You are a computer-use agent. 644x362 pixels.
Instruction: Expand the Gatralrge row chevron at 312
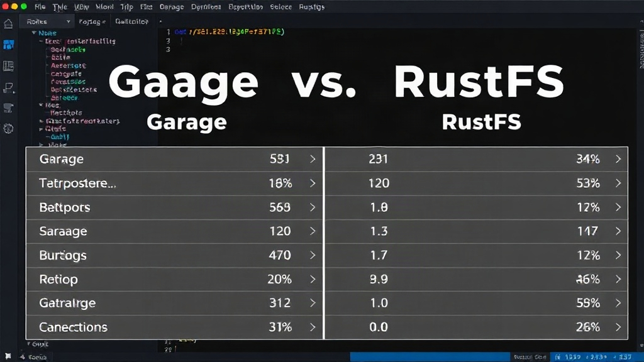[313, 303]
